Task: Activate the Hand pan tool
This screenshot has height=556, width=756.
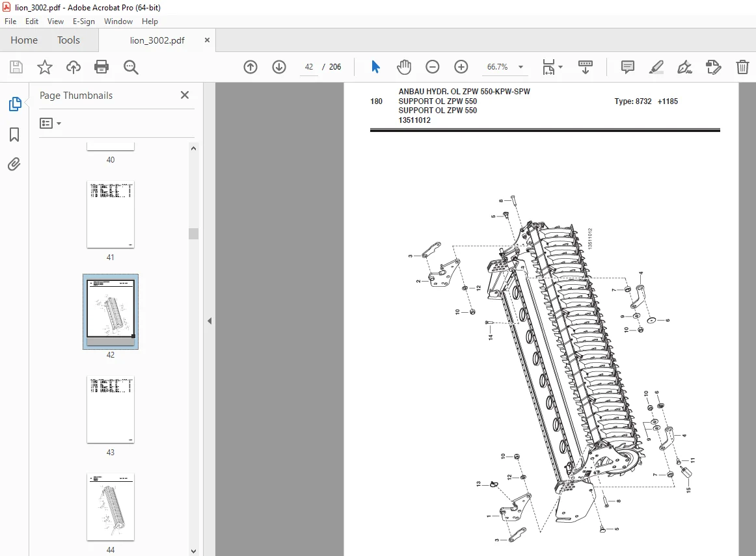Action: [x=404, y=67]
